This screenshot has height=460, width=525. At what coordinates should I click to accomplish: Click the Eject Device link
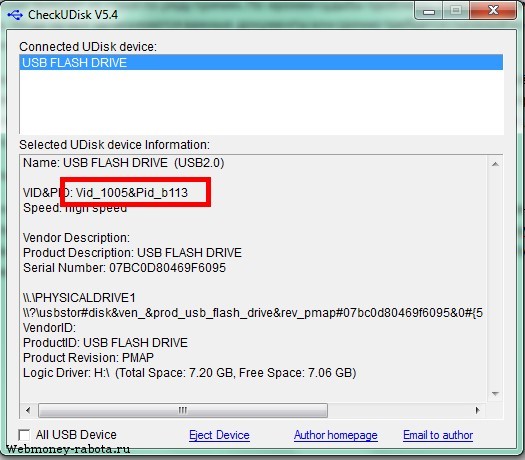219,435
